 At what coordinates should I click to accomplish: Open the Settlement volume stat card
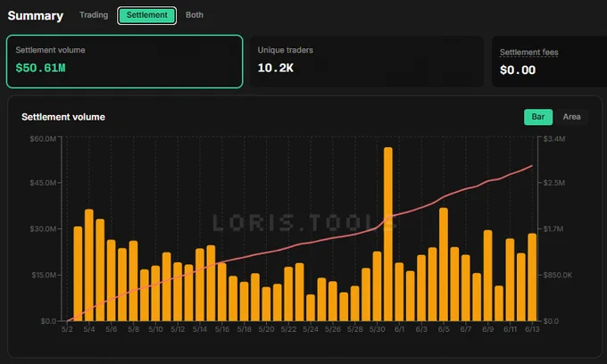click(x=125, y=62)
